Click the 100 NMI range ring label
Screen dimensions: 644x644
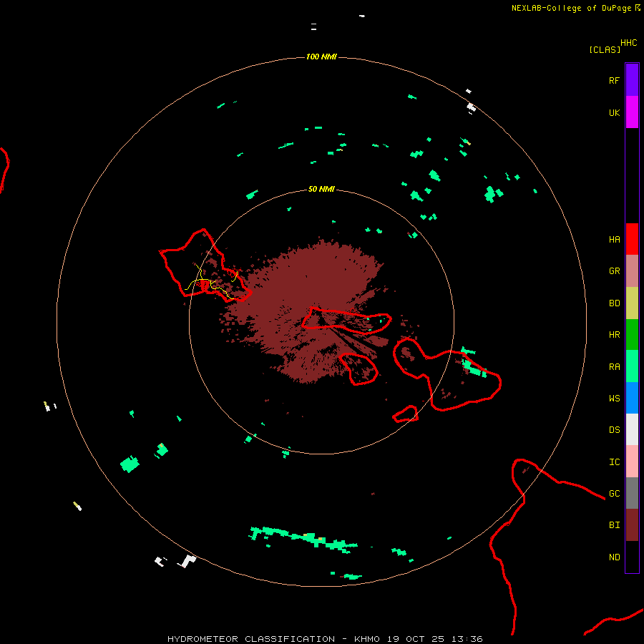point(321,57)
